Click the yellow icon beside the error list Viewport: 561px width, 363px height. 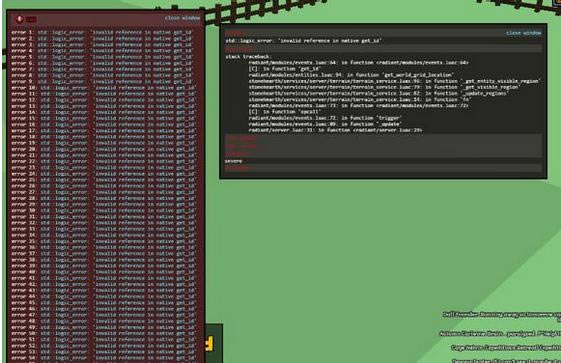tap(209, 344)
